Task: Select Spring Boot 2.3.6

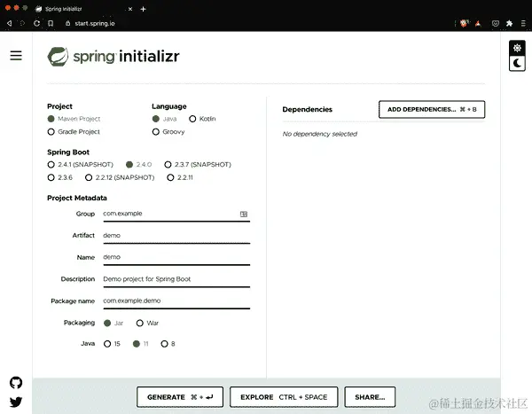Action: [x=60, y=177]
